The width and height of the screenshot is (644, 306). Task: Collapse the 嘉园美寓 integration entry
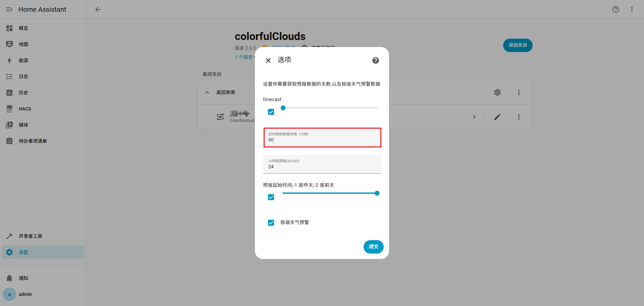207,92
